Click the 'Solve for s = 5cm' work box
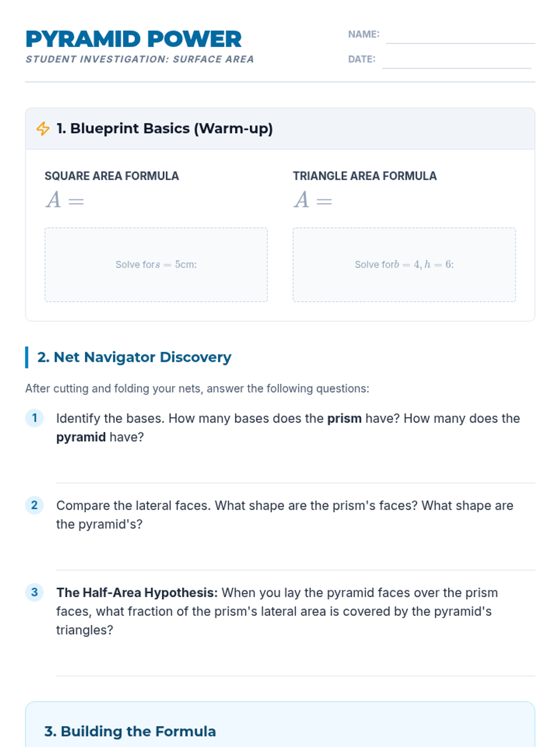Screen dimensions: 560x747 coord(156,265)
